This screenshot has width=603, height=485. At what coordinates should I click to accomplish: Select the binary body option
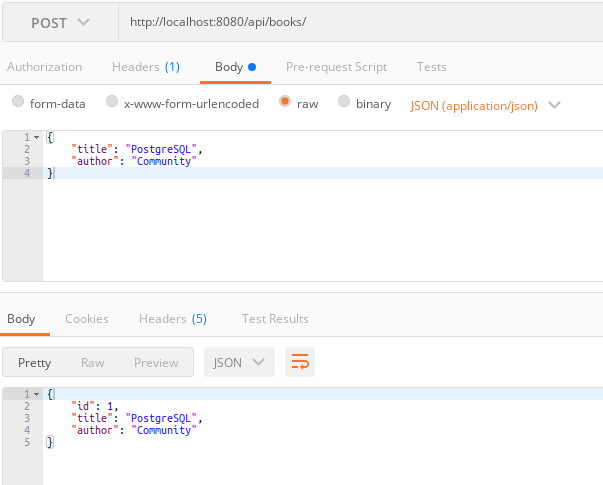[x=345, y=103]
